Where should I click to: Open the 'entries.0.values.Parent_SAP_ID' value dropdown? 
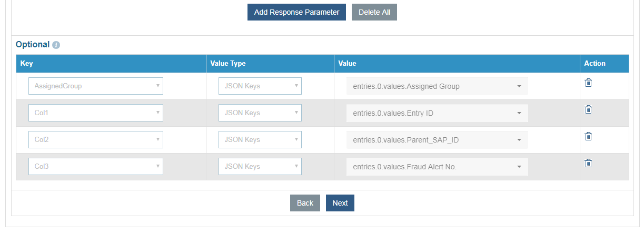437,140
